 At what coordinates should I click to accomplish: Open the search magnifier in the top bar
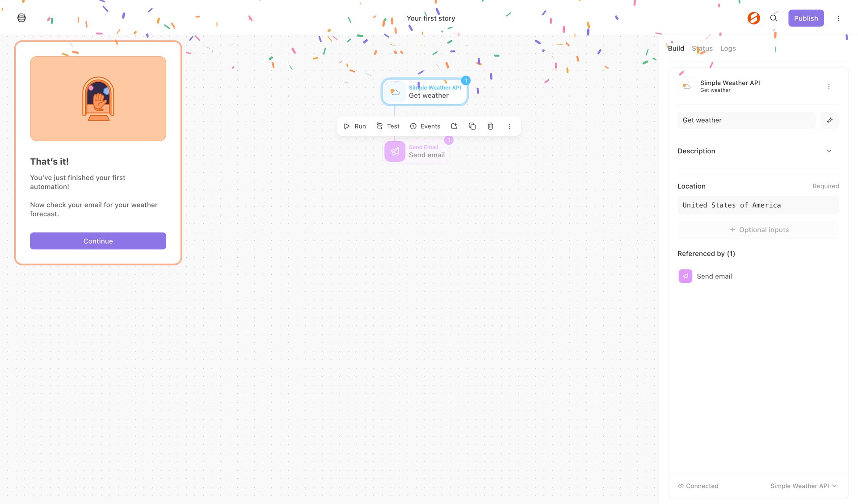tap(774, 18)
